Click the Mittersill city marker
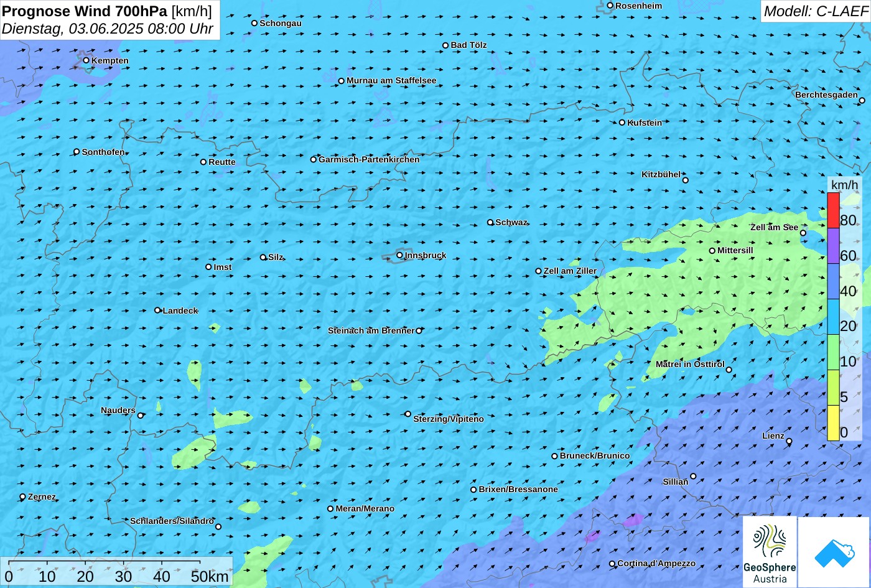The image size is (871, 588). click(x=712, y=251)
